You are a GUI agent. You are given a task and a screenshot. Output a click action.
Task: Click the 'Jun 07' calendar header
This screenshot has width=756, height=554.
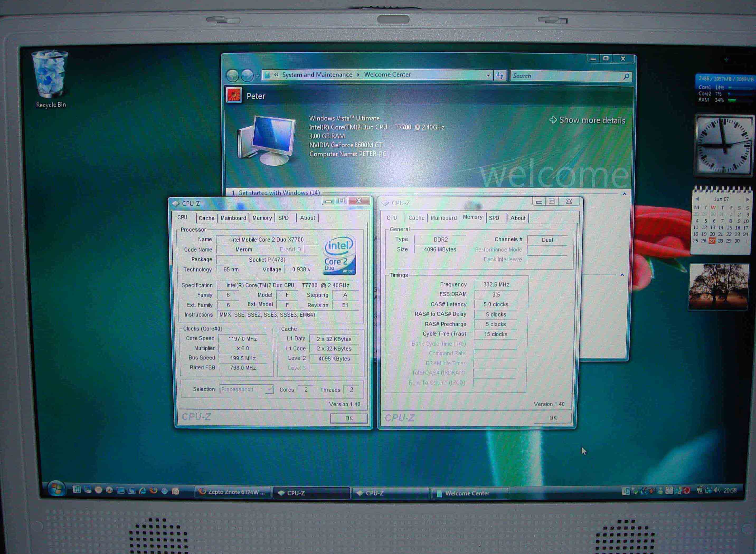pyautogui.click(x=721, y=199)
